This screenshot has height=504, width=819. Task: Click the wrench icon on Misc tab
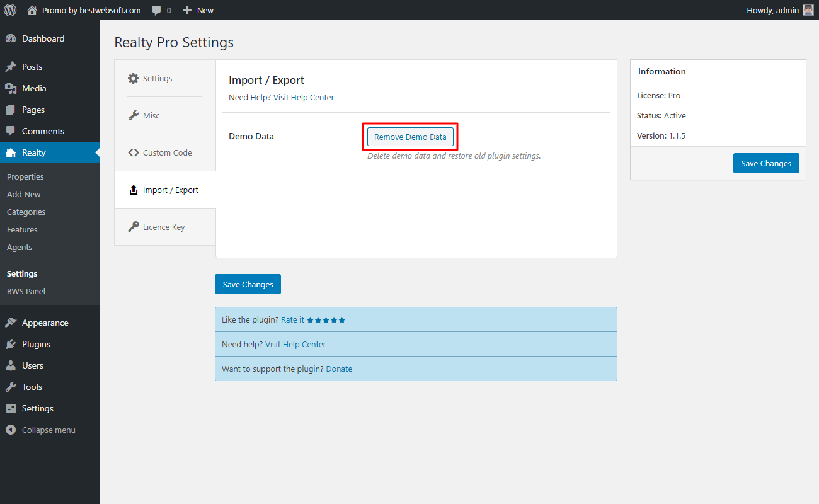[133, 115]
